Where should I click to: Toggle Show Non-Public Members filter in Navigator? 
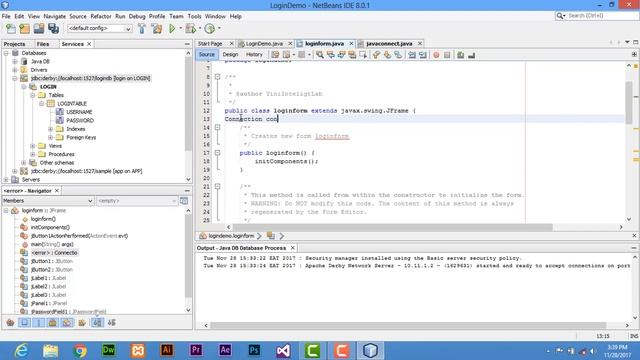click(x=53, y=323)
